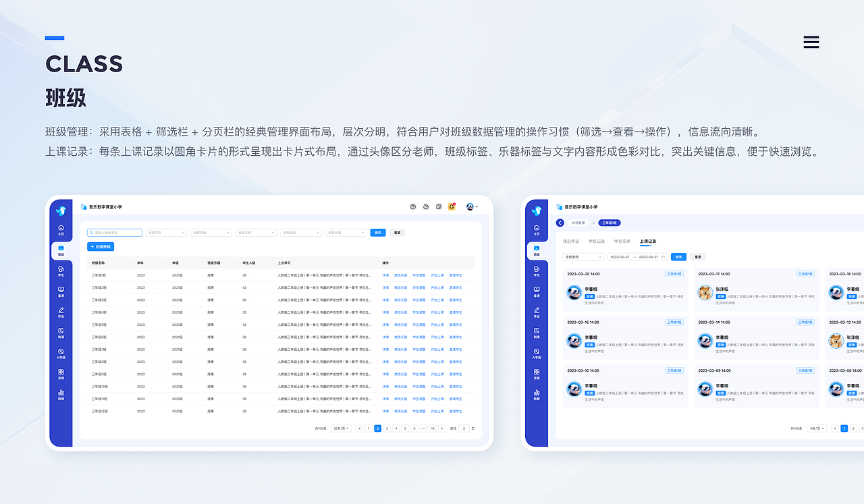864x504 pixels.
Task: Switch to 学员名单 tab
Action: [622, 241]
